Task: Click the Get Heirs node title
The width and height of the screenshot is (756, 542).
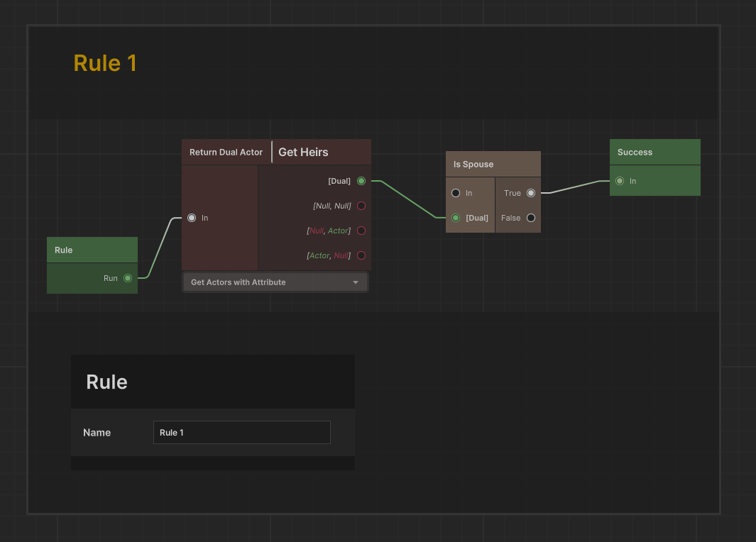Action: (x=303, y=153)
